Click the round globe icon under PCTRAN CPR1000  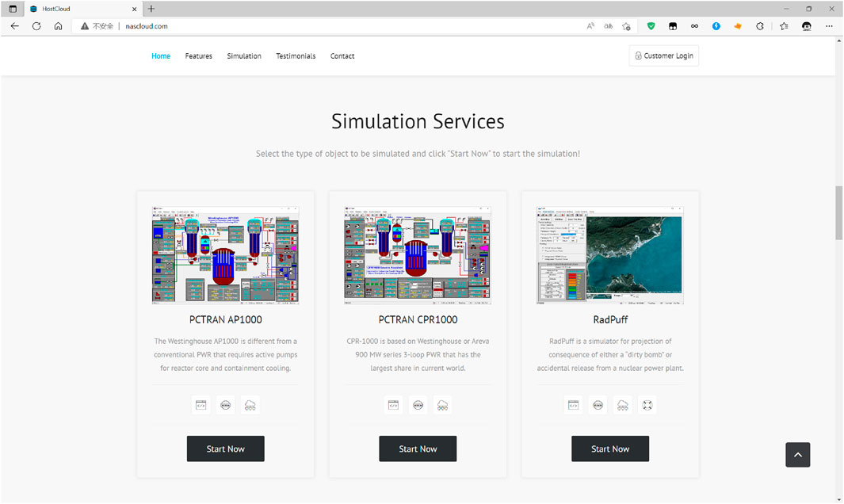pos(418,405)
